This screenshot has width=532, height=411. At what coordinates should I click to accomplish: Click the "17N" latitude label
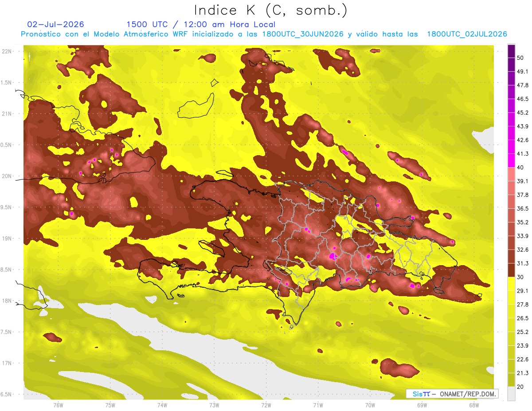tap(7, 363)
